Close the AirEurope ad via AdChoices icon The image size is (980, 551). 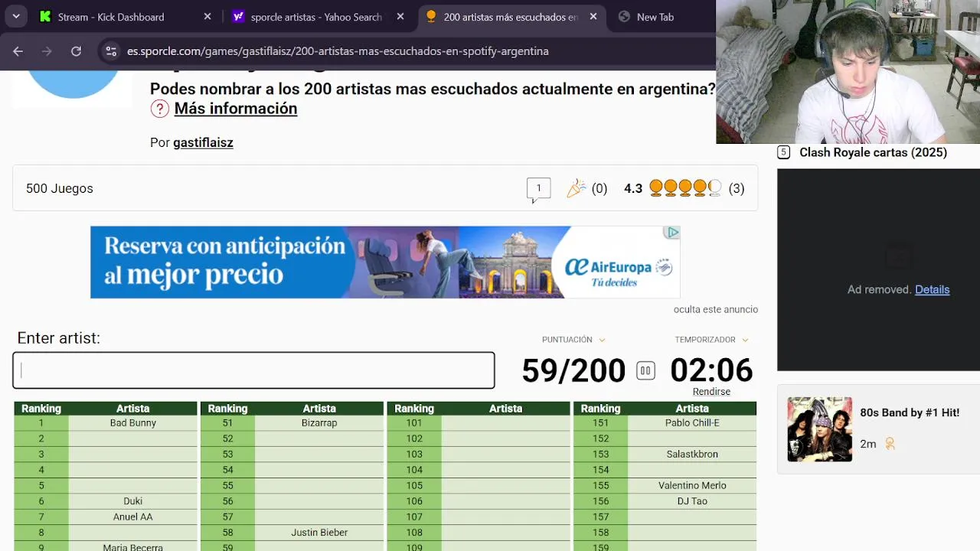coord(671,233)
